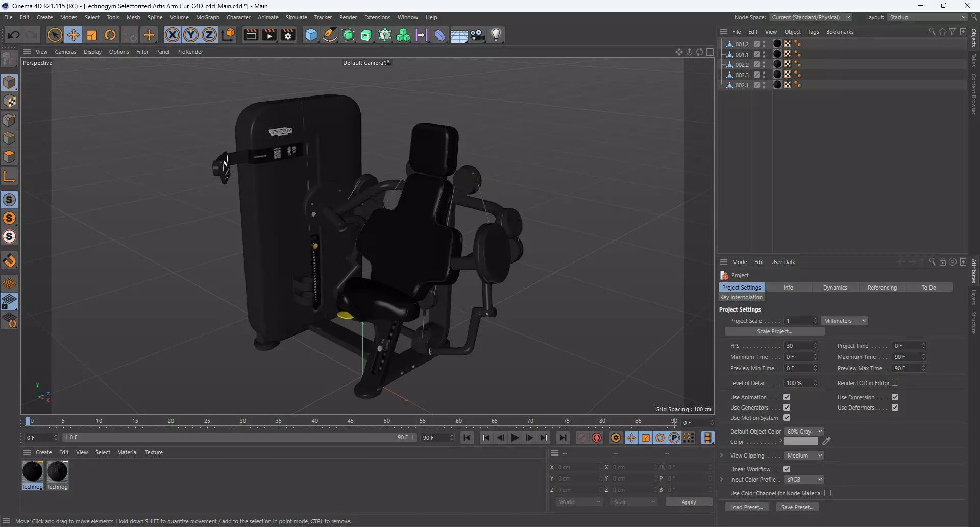Image resolution: width=980 pixels, height=527 pixels.
Task: Click Load Preset button
Action: (746, 507)
